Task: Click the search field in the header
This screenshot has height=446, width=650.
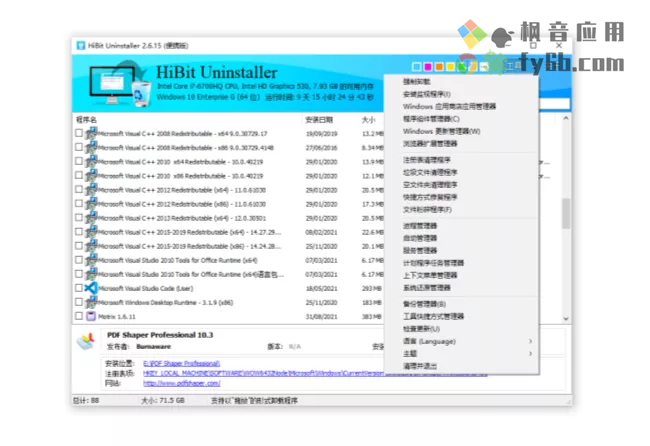Action: click(554, 104)
